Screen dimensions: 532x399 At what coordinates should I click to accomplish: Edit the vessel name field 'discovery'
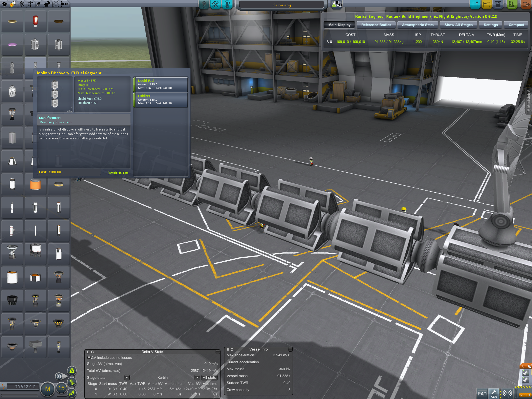pyautogui.click(x=282, y=5)
